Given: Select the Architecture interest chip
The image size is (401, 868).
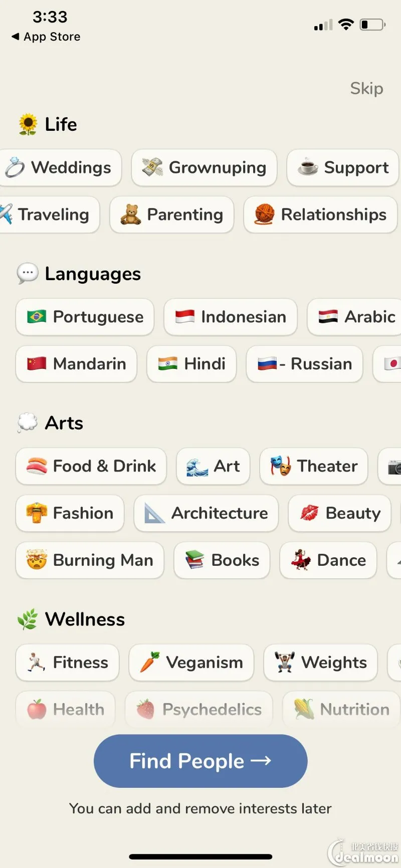Looking at the screenshot, I should (x=206, y=513).
